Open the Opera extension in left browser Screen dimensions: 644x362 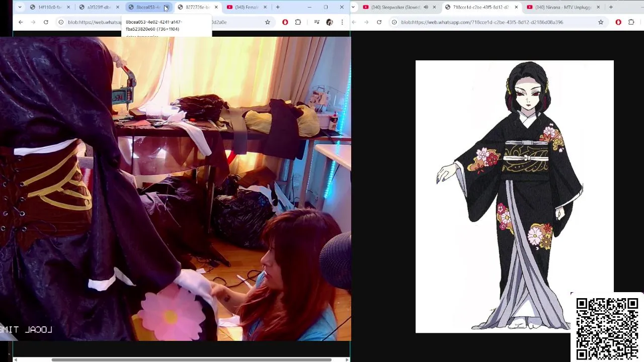point(285,22)
